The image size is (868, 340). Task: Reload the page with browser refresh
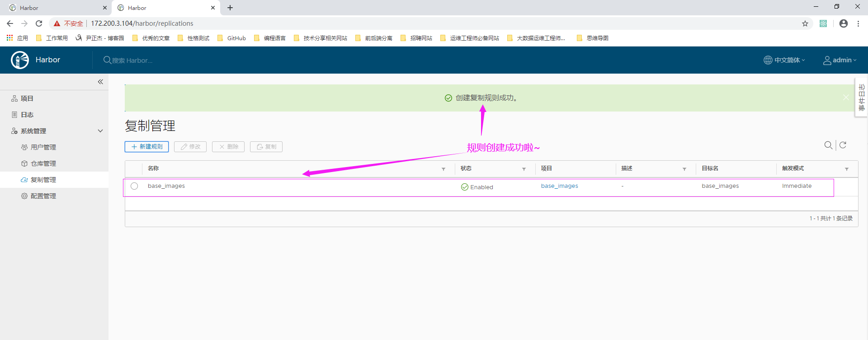[39, 23]
